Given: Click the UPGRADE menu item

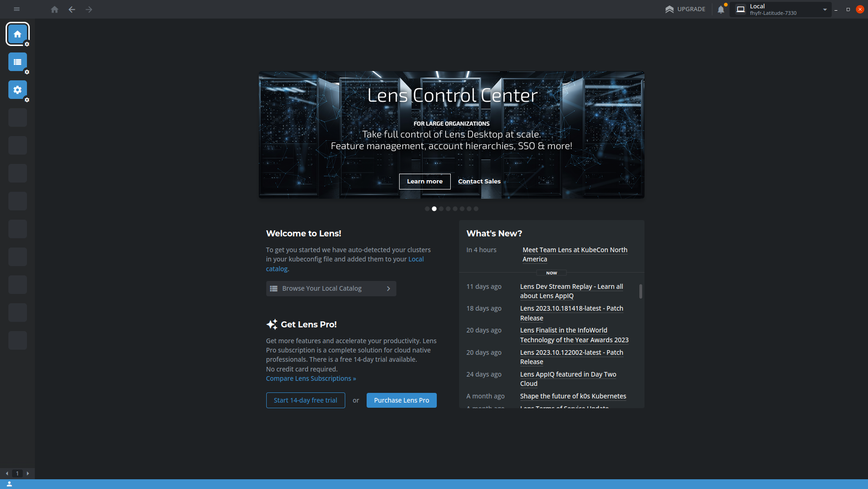Looking at the screenshot, I should (x=685, y=9).
